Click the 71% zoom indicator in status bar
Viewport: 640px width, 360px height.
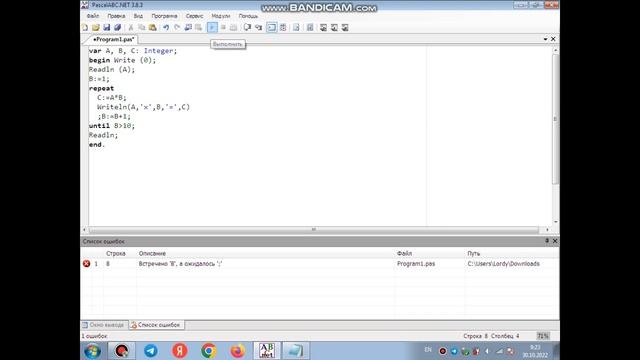click(543, 336)
